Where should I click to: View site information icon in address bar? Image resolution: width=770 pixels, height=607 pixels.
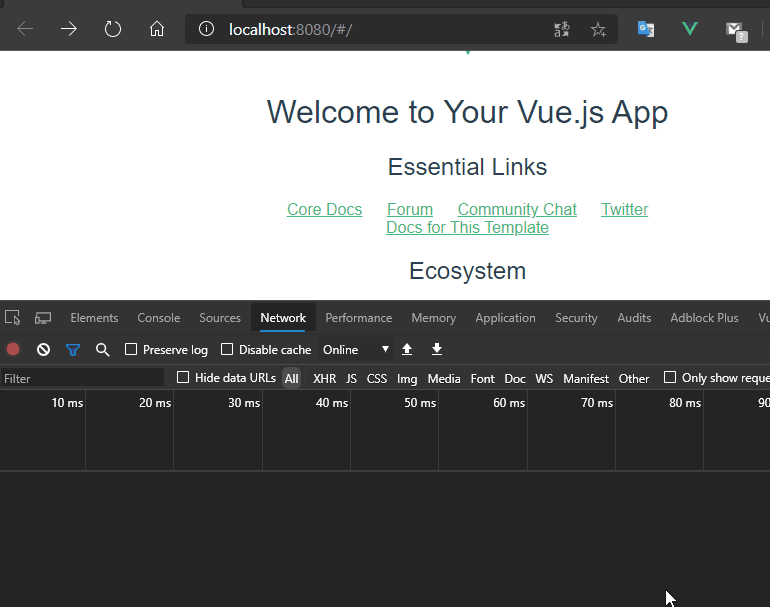(206, 29)
